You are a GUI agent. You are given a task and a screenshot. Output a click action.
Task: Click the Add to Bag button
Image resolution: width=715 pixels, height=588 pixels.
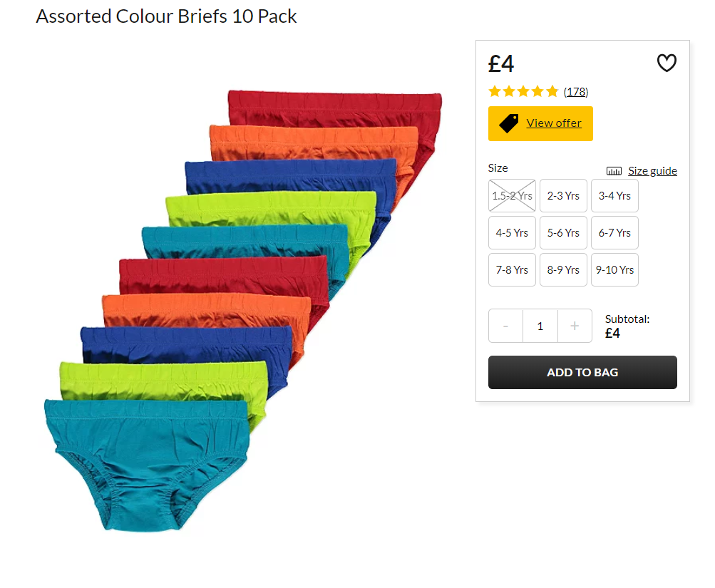coord(582,372)
